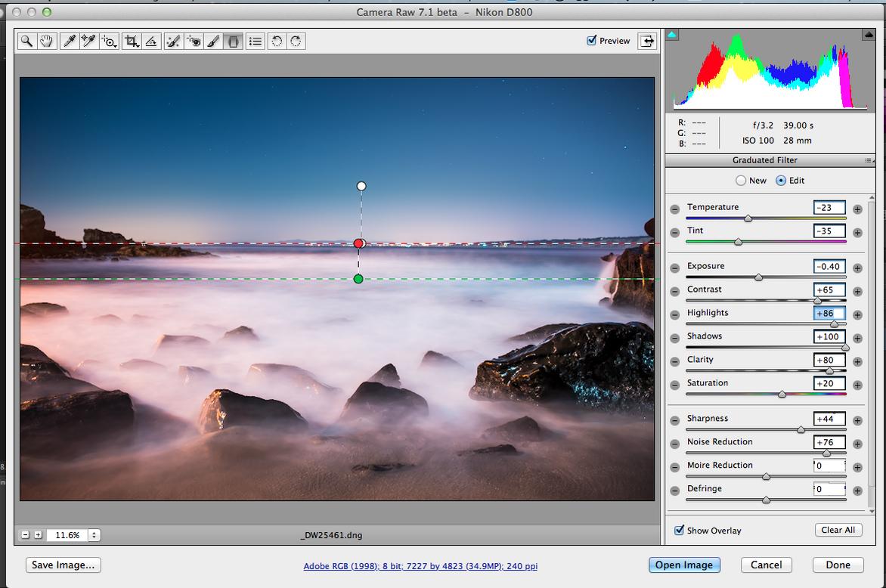The image size is (886, 588).
Task: Select the Red Eye Removal tool
Action: pos(194,42)
